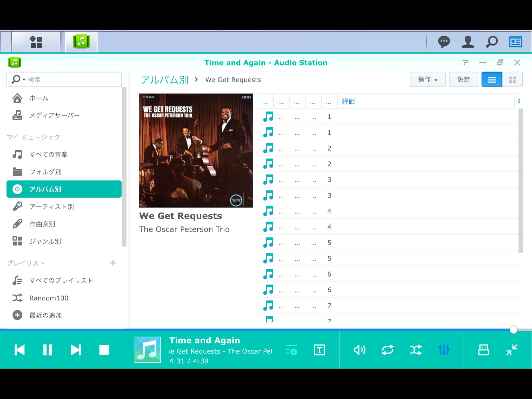Switch to Audio Station taskbar icon

[x=81, y=42]
